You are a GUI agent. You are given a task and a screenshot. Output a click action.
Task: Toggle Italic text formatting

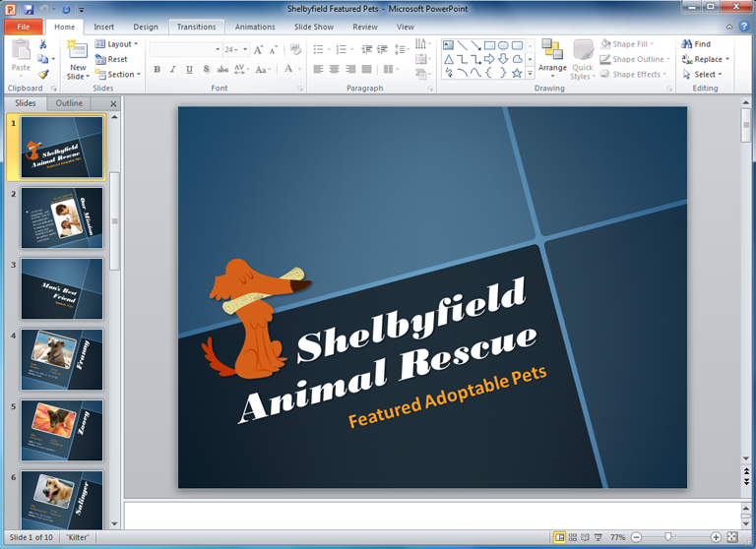click(172, 70)
